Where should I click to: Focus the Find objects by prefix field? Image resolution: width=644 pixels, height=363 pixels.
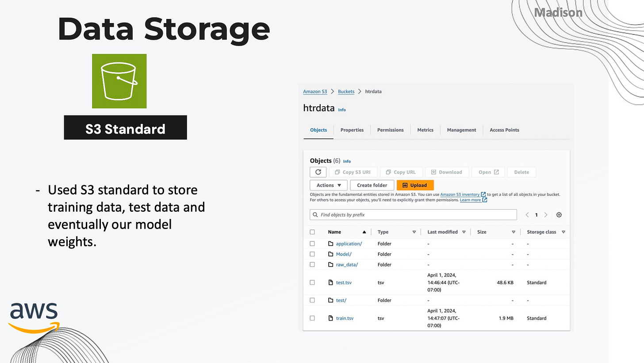click(413, 215)
